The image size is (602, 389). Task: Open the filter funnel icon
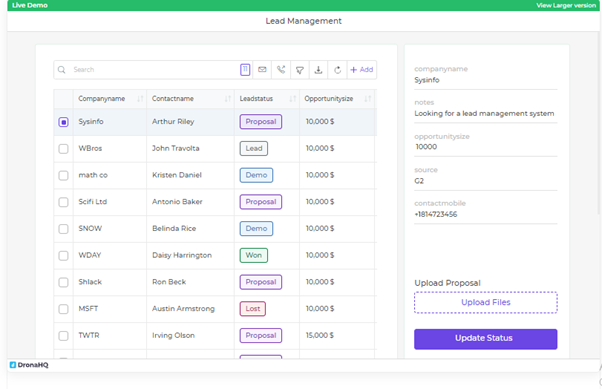point(300,70)
